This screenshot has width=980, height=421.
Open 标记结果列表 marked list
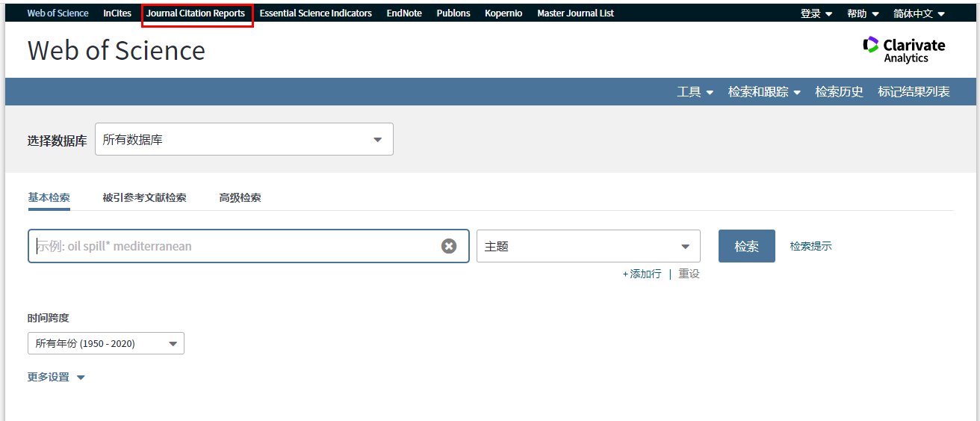click(914, 92)
